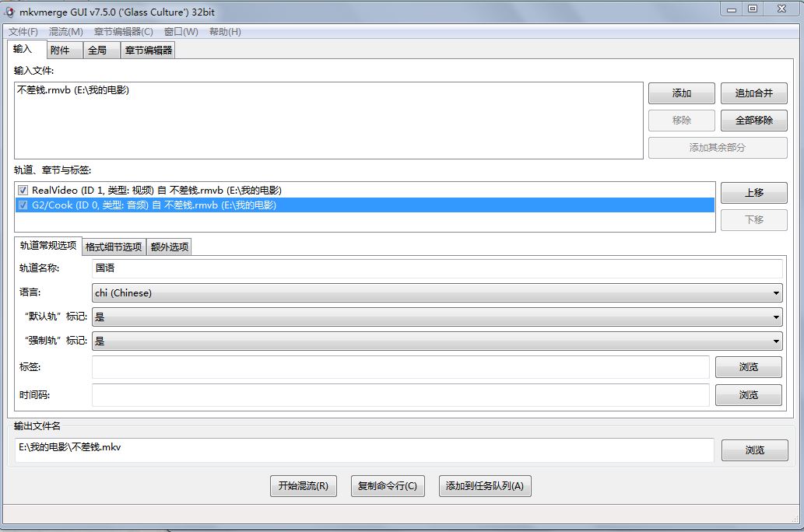Viewport: 804px width, 532px height.
Task: Toggle the RealVideo track checkbox
Action: [x=23, y=190]
